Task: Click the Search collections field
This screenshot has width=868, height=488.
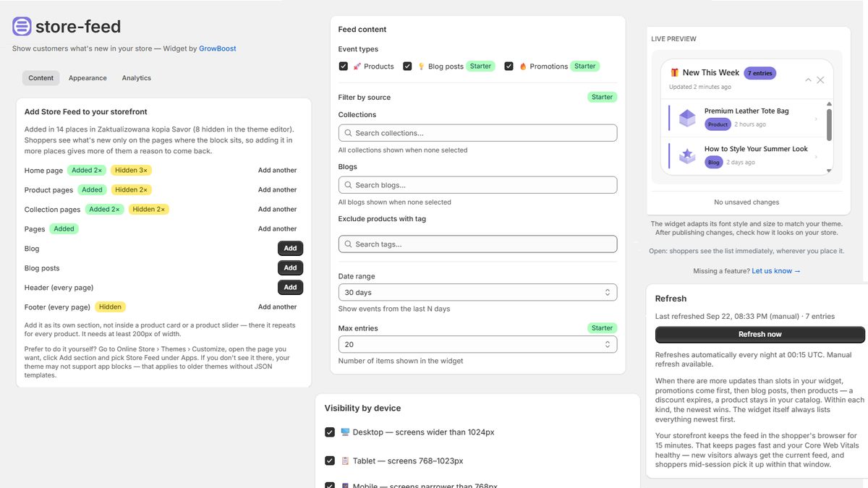Action: pyautogui.click(x=477, y=133)
